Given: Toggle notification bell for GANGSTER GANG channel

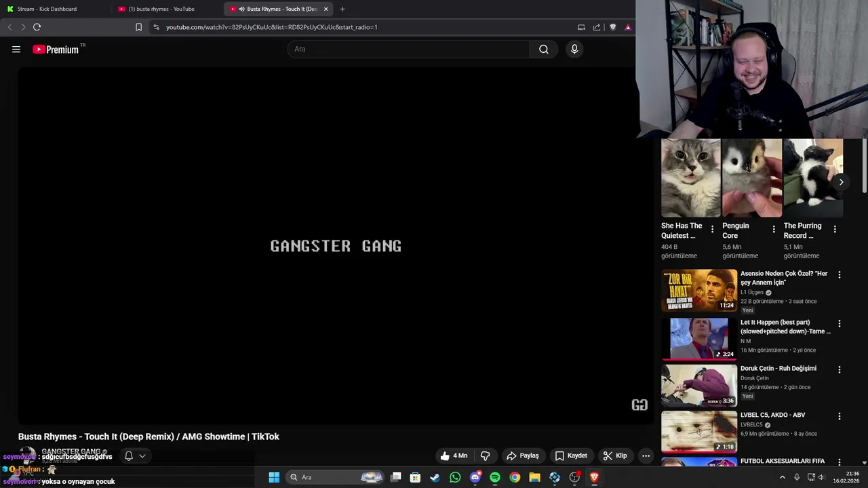Looking at the screenshot, I should (129, 455).
